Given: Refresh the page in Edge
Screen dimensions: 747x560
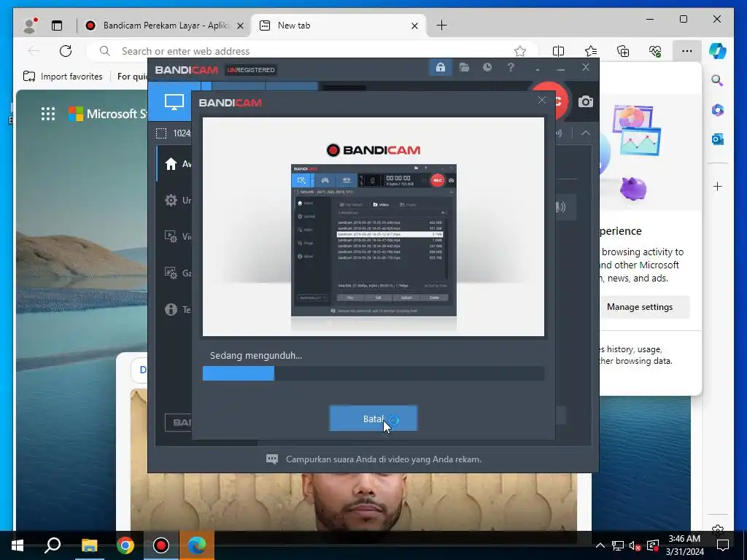Looking at the screenshot, I should click(x=65, y=51).
